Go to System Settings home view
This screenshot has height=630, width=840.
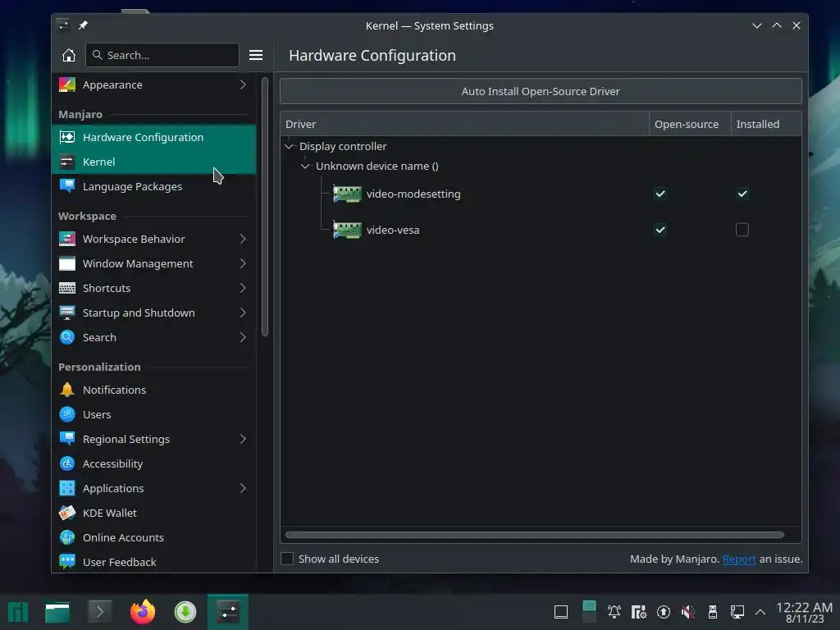click(69, 55)
